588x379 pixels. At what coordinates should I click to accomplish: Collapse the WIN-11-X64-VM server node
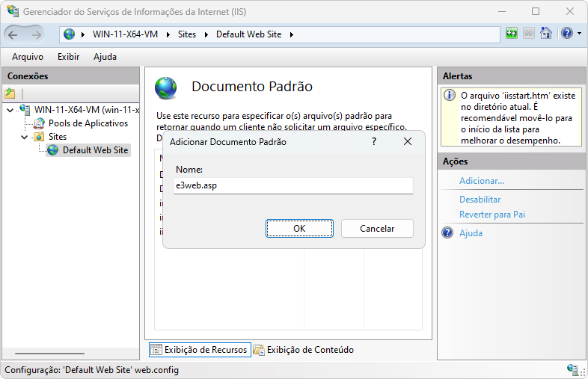(x=10, y=111)
